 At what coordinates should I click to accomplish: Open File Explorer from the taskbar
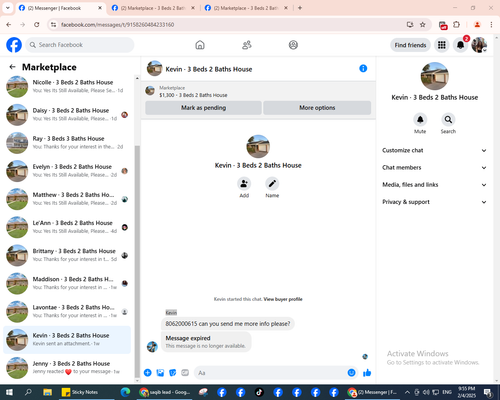tap(48, 392)
